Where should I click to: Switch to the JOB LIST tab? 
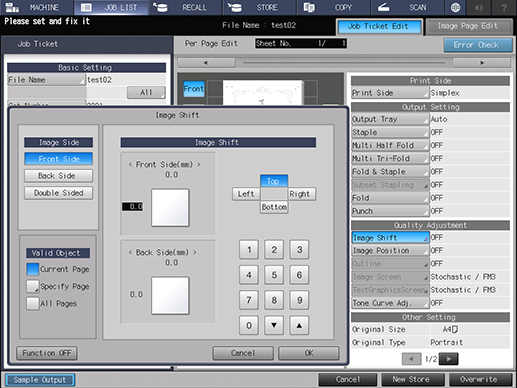coord(111,7)
